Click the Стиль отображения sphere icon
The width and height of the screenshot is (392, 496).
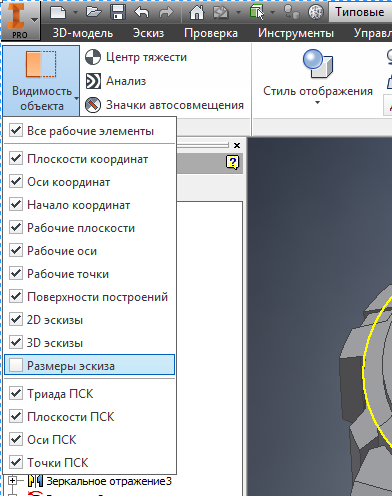318,63
